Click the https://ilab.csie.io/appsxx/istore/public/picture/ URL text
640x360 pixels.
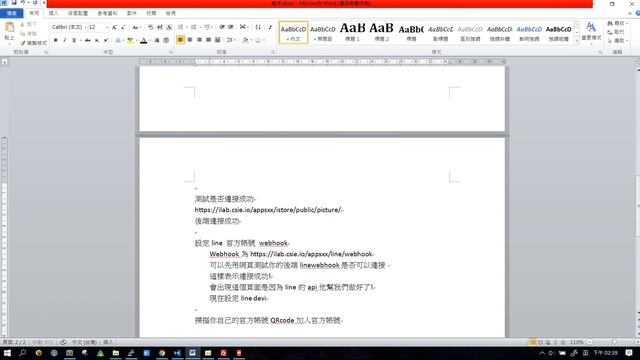268,210
